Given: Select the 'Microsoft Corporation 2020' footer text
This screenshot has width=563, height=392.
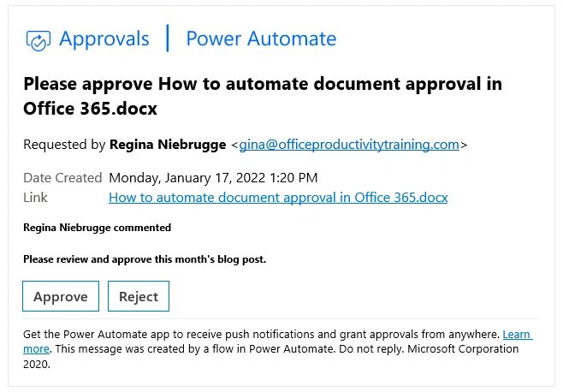Looking at the screenshot, I should tap(271, 356).
